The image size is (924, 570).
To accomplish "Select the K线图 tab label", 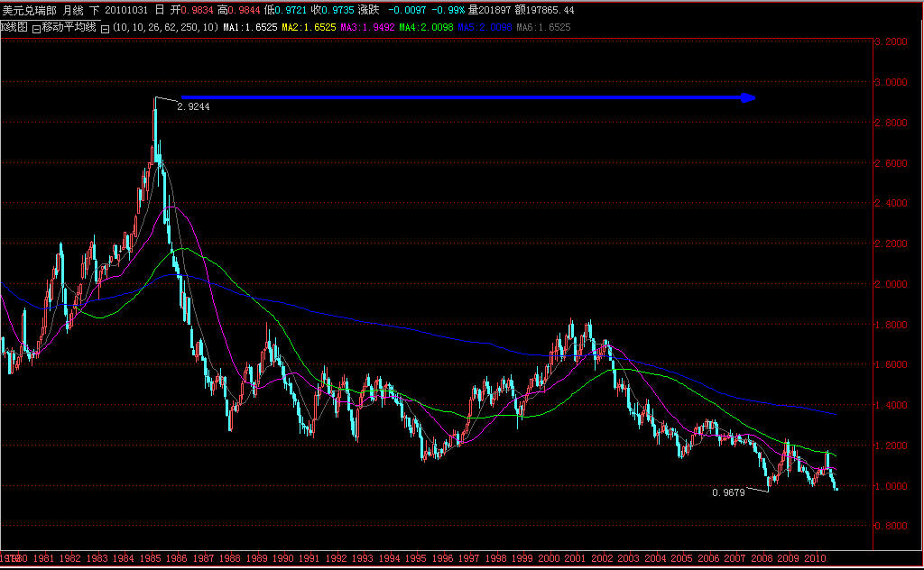I will click(x=14, y=27).
